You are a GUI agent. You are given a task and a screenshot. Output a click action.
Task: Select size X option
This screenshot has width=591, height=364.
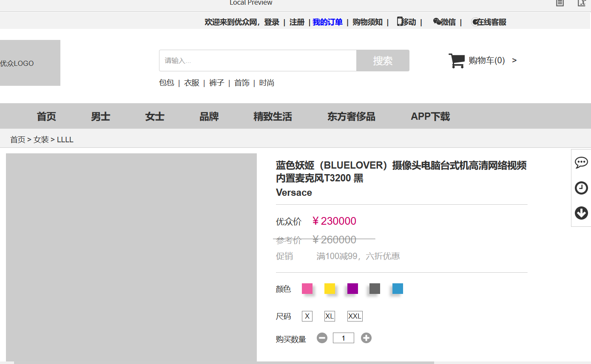(307, 316)
